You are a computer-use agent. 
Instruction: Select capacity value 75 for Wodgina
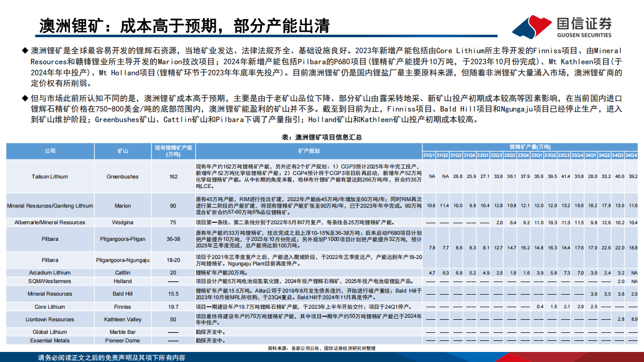pyautogui.click(x=174, y=222)
